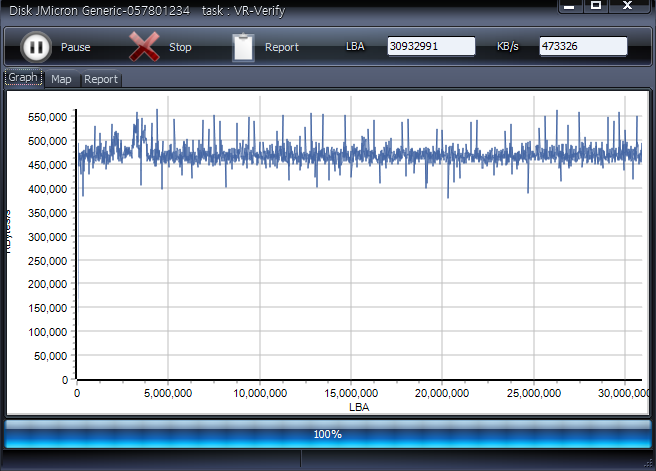Click the clipboard Report icon
This screenshot has width=656, height=471.
(x=243, y=47)
